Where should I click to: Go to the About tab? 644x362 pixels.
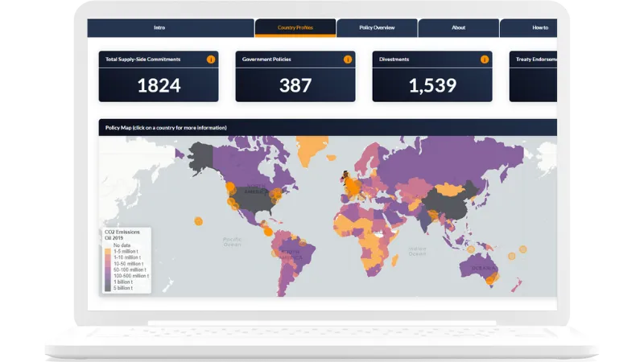coord(458,28)
